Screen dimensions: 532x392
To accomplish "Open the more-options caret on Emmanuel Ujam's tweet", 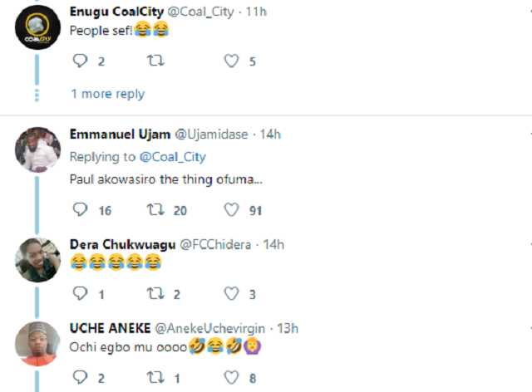I will pyautogui.click(x=529, y=135).
